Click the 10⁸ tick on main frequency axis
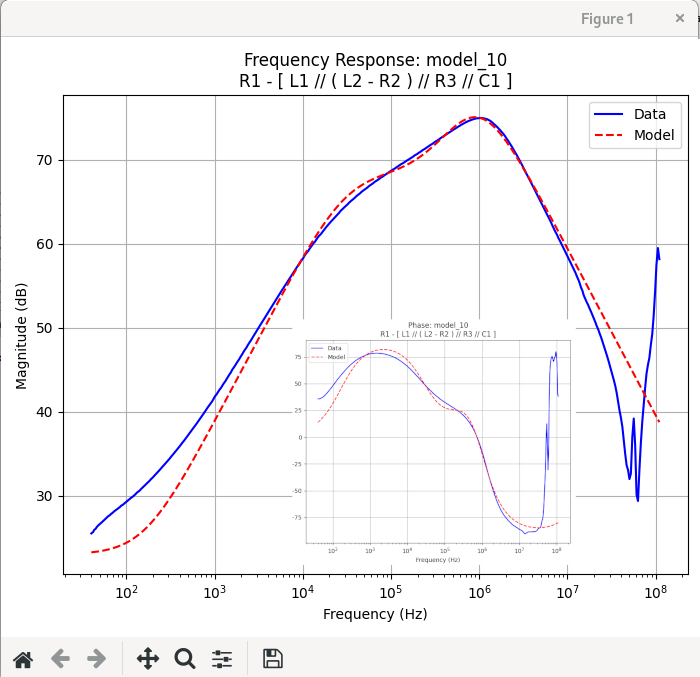This screenshot has width=700, height=677. (656, 592)
